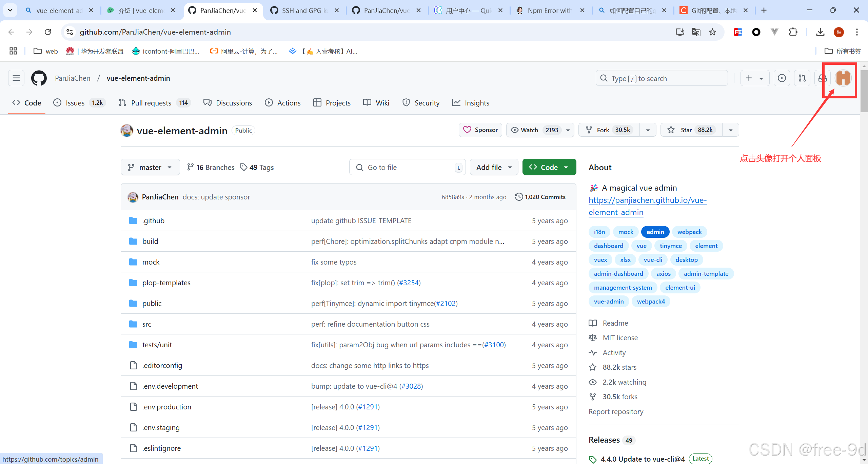Open the green Code dropdown
This screenshot has height=464, width=868.
click(549, 167)
